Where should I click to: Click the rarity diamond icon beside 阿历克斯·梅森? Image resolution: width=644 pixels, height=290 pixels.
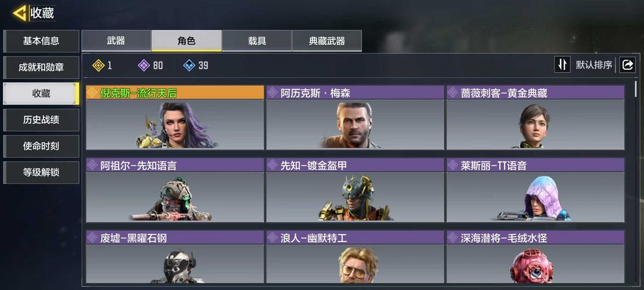click(273, 93)
